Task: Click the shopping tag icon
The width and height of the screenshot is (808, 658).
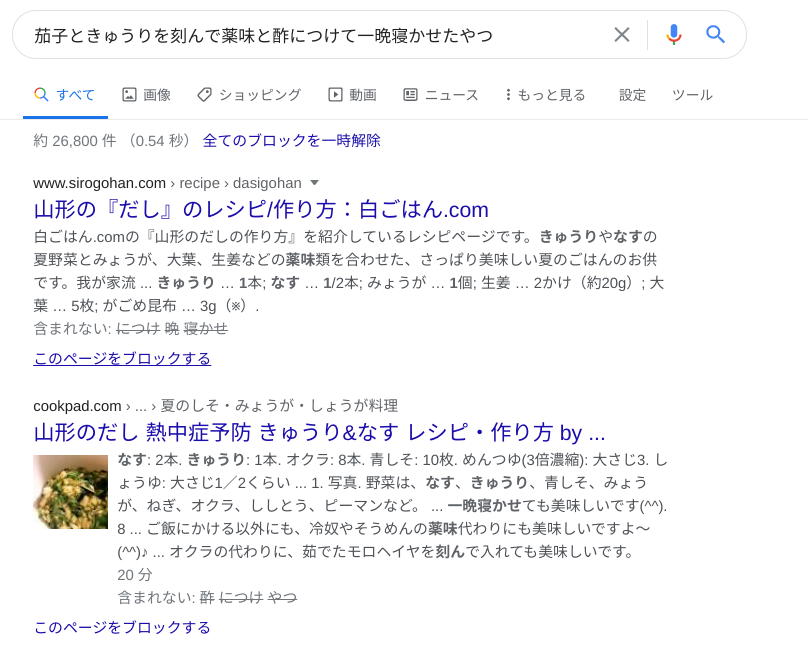Action: (x=204, y=95)
